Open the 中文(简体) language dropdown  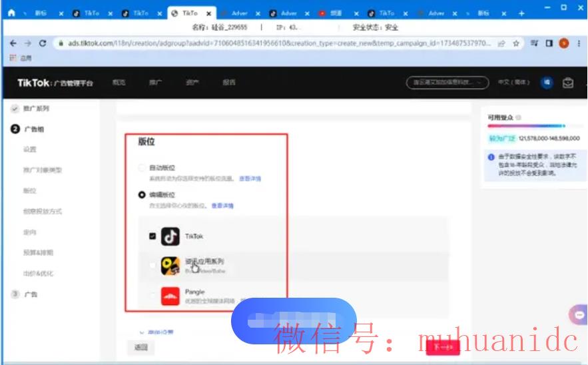(513, 82)
